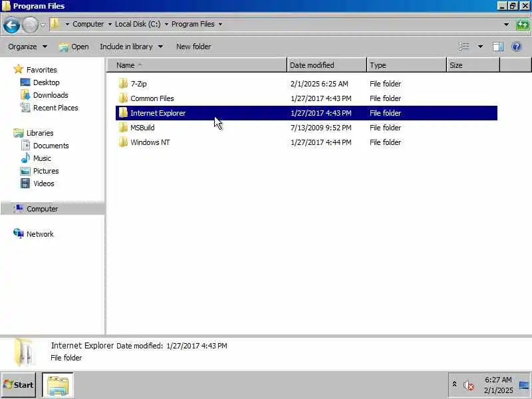Open the Start menu
The height and width of the screenshot is (399, 532).
[19, 385]
